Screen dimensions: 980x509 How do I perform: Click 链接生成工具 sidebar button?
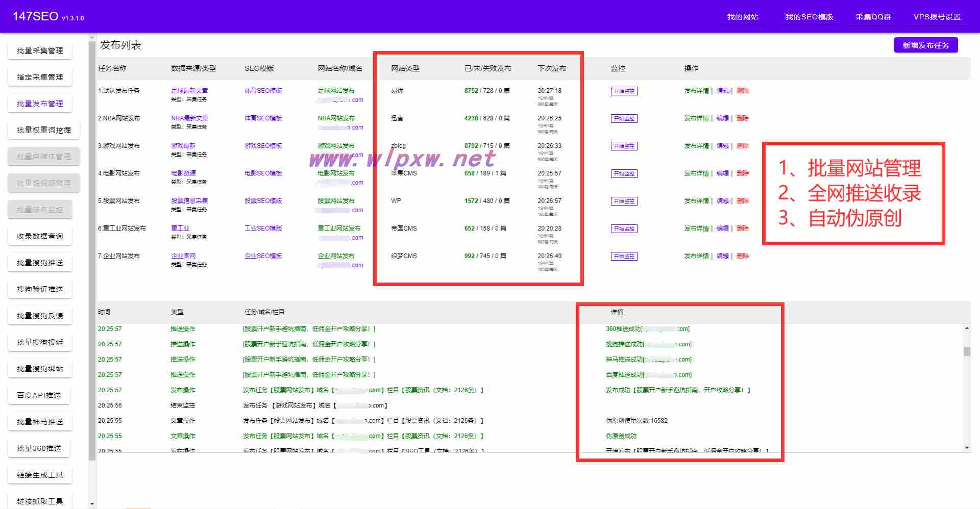click(x=40, y=475)
